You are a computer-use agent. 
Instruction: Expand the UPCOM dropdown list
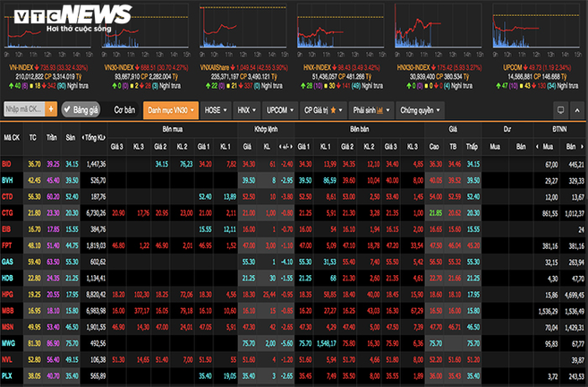pyautogui.click(x=279, y=109)
